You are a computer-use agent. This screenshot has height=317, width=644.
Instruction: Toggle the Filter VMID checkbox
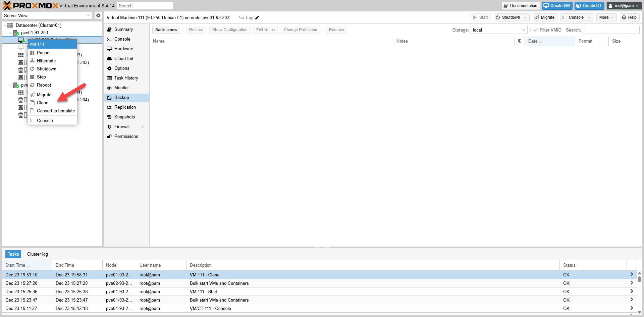pyautogui.click(x=536, y=30)
